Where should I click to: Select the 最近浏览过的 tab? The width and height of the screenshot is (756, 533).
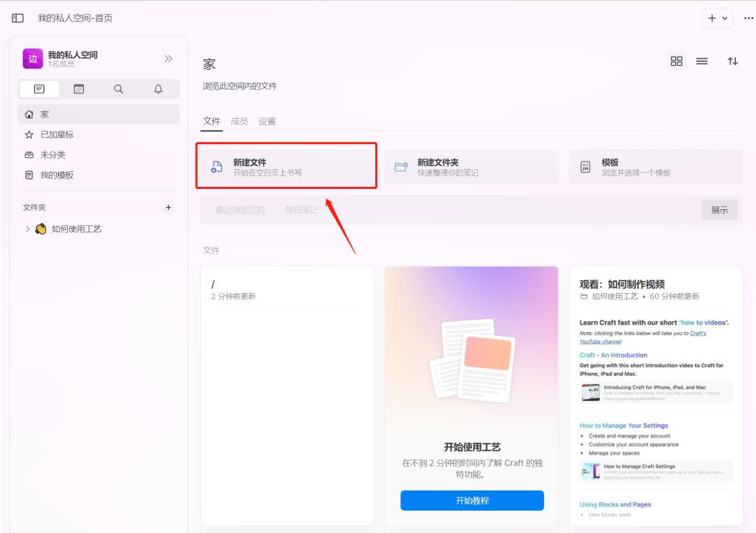240,210
